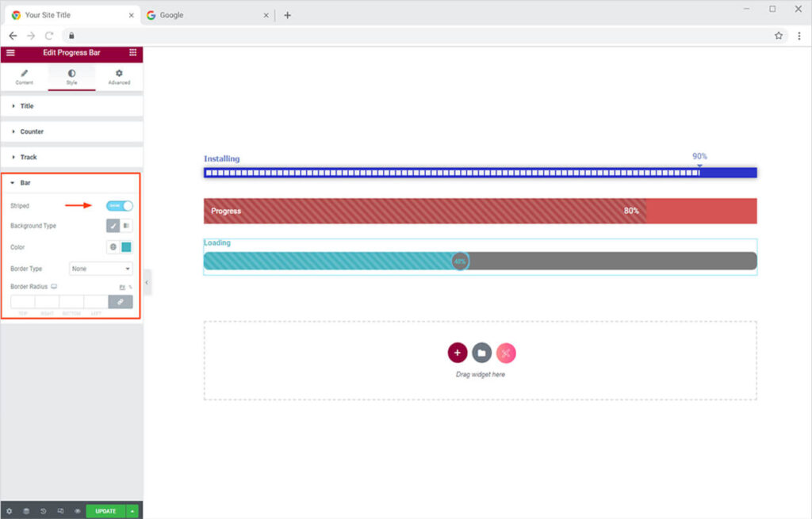
Task: Switch to the Advanced tab
Action: pos(119,77)
